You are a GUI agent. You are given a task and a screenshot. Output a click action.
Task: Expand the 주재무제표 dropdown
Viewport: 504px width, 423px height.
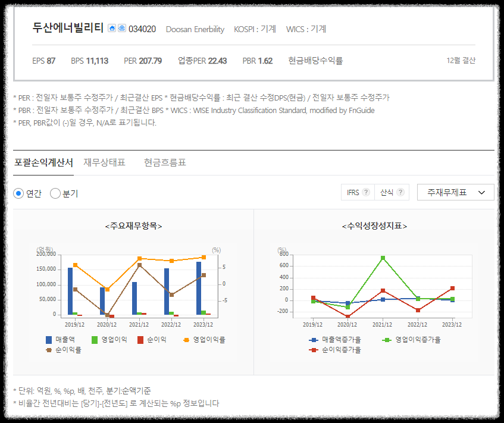[455, 192]
